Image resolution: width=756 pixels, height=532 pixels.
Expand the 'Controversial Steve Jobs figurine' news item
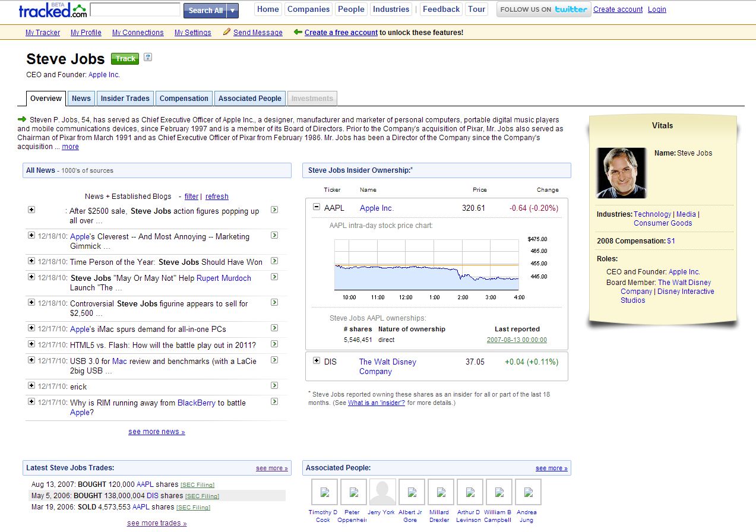[31, 302]
